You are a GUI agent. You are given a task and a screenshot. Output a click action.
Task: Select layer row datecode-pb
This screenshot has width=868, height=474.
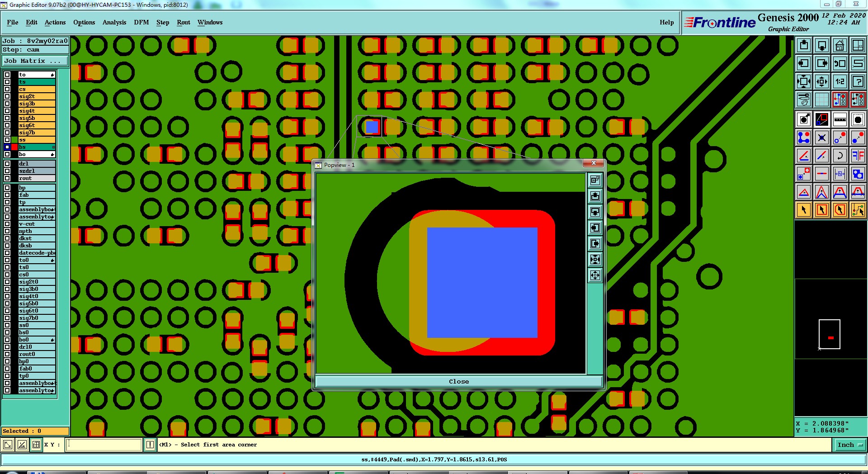pos(37,253)
